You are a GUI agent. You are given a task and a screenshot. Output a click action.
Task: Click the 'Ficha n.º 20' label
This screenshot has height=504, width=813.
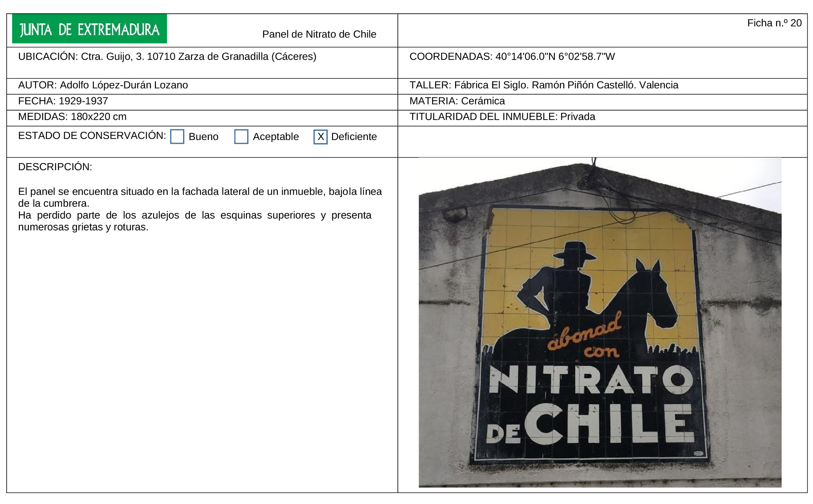(774, 23)
